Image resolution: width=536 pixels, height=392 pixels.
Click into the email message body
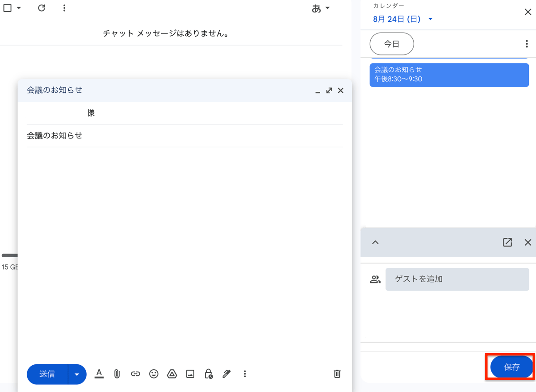[x=185, y=252]
